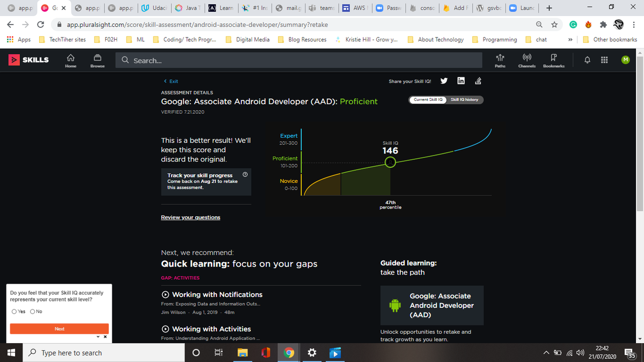644x362 pixels.
Task: Collapse the survey popup with chevron
Action: pyautogui.click(x=98, y=337)
